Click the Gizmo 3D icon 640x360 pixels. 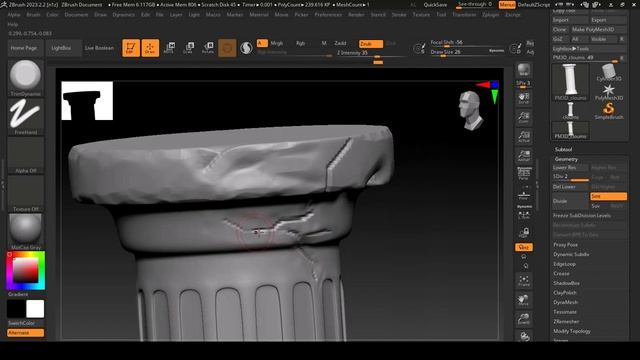click(227, 48)
